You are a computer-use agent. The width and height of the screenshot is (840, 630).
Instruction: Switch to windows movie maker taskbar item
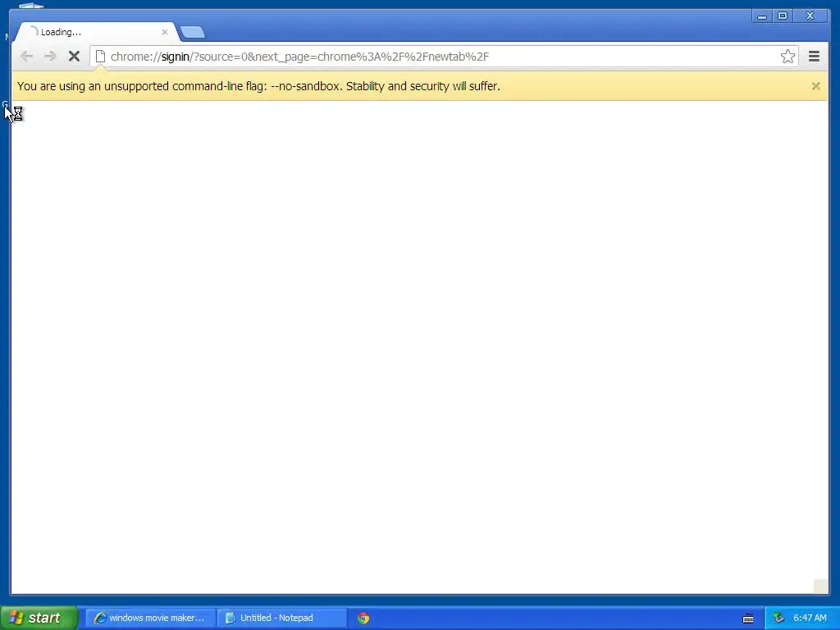151,618
